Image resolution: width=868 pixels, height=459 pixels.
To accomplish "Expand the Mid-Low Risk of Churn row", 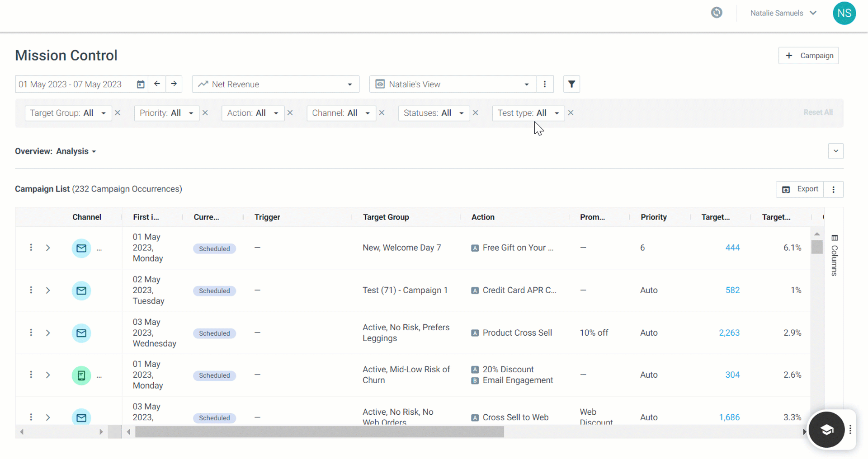I will (48, 375).
